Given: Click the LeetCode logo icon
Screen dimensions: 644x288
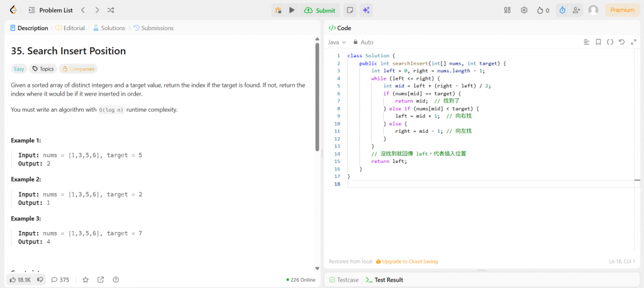Looking at the screenshot, I should click(14, 10).
